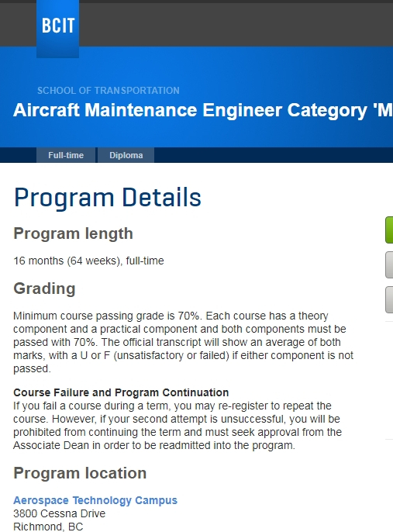Click the Program length heading

pyautogui.click(x=73, y=233)
